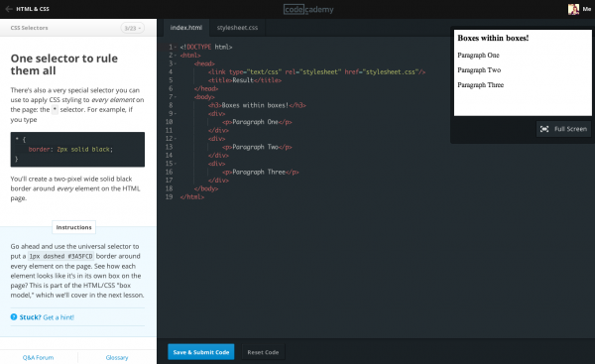Collapse the code fold at line 1
Image resolution: width=595 pixels, height=364 pixels.
[x=176, y=47]
